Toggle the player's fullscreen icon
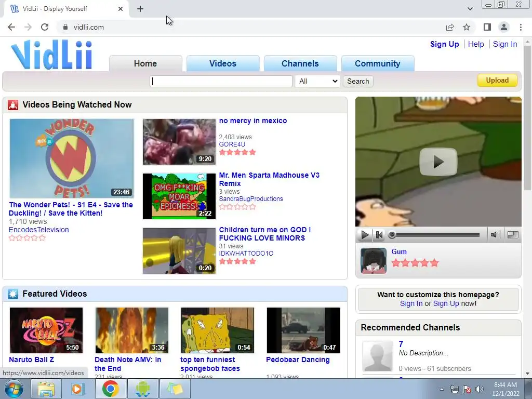 [513, 234]
